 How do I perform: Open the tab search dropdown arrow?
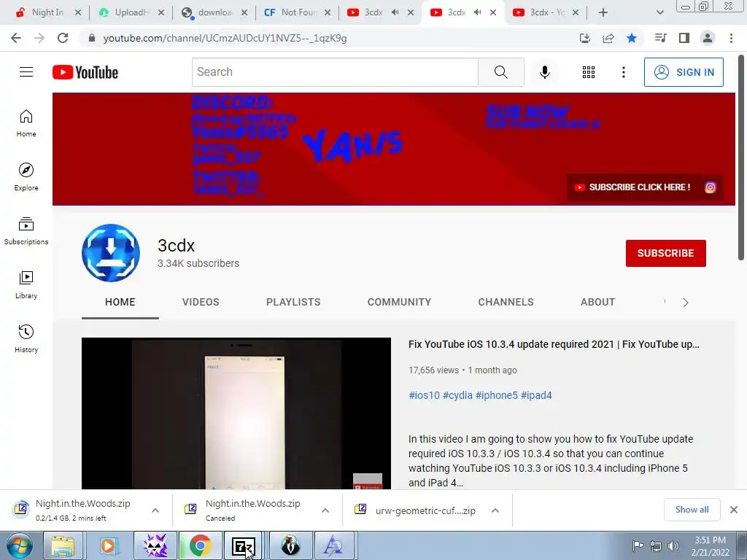[x=659, y=12]
